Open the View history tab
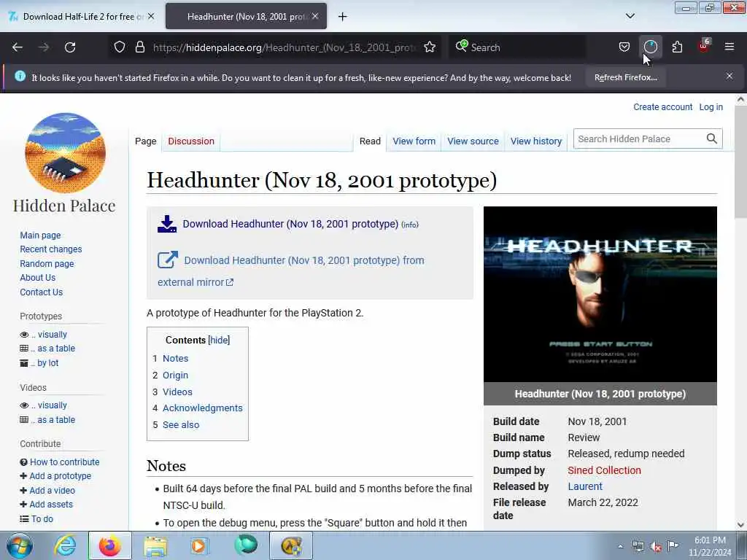Image resolution: width=747 pixels, height=560 pixels. pyautogui.click(x=536, y=141)
